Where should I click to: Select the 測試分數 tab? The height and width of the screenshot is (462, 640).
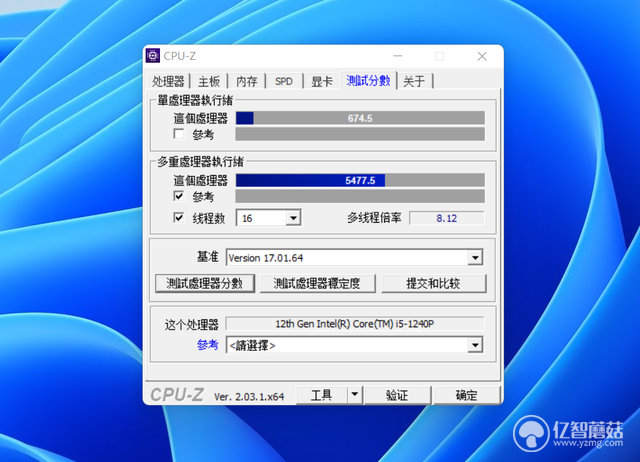pyautogui.click(x=368, y=80)
